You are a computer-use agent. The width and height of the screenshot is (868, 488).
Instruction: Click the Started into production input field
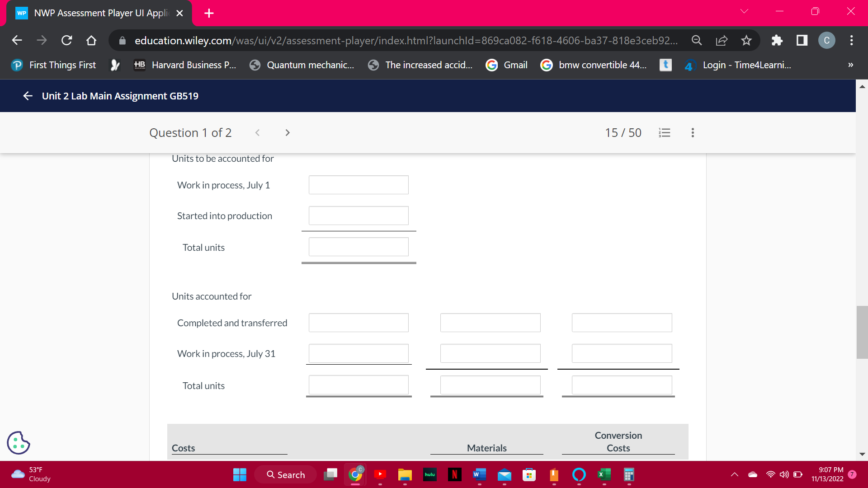359,216
